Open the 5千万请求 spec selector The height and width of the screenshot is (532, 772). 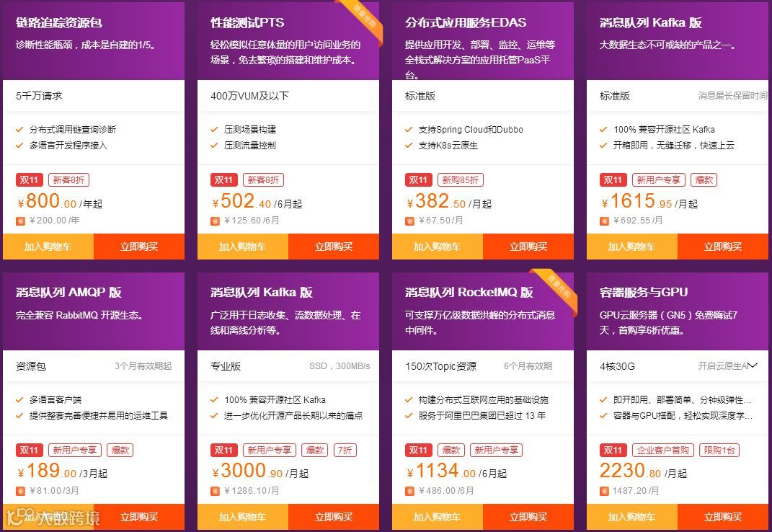[x=94, y=96]
